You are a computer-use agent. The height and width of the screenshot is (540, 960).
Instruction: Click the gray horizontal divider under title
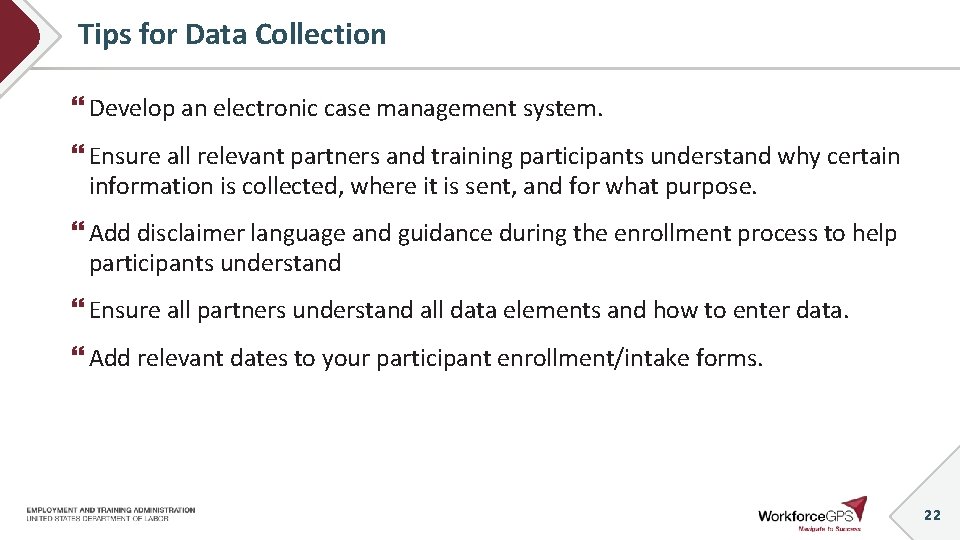pyautogui.click(x=495, y=68)
